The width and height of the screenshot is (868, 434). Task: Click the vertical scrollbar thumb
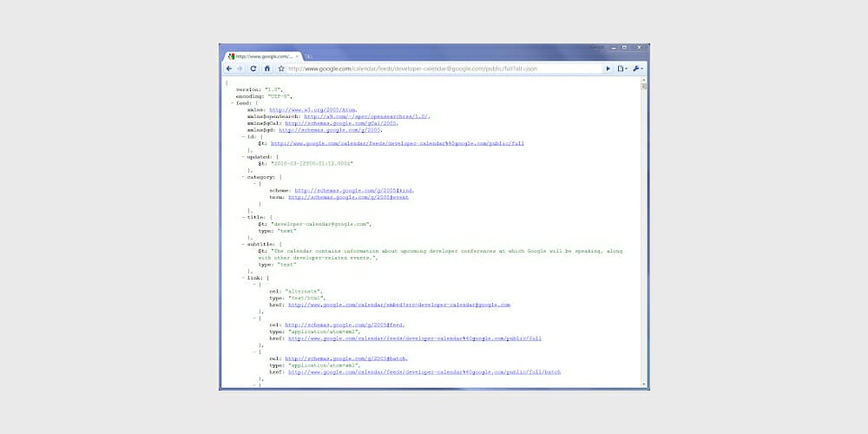click(644, 86)
